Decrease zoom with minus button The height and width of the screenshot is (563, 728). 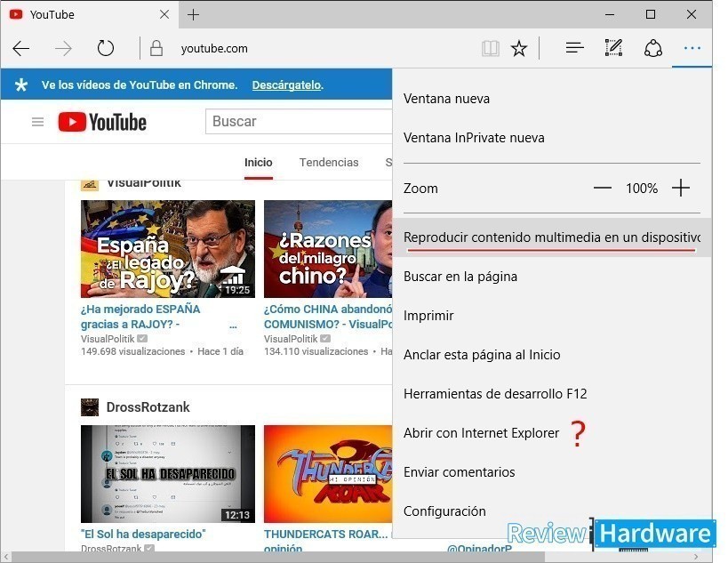[602, 189]
